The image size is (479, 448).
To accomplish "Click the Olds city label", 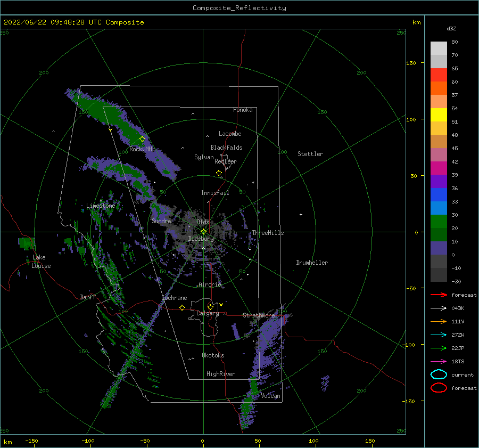I will click(203, 222).
